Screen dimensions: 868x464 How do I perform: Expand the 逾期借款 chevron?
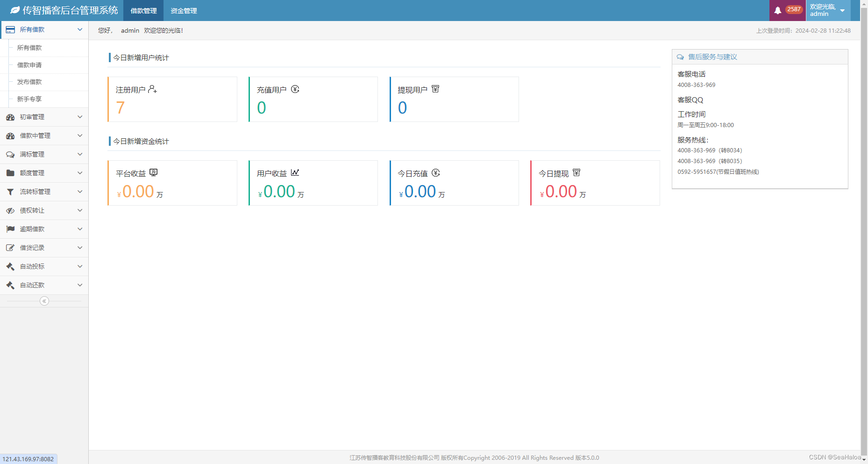click(x=80, y=229)
